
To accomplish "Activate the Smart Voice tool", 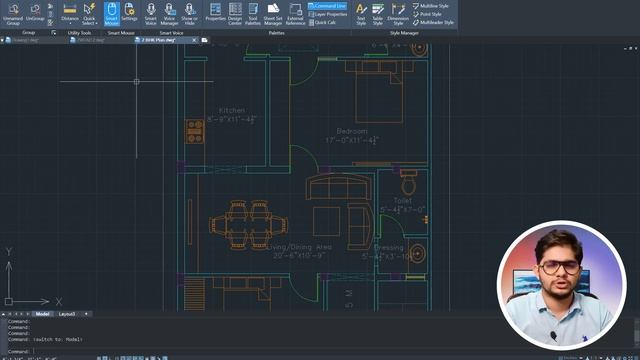I will 151,14.
